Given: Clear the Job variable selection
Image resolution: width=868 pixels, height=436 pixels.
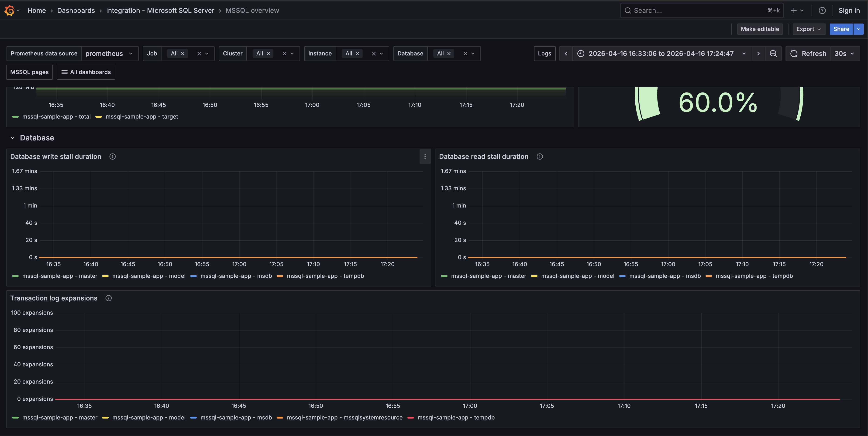Looking at the screenshot, I should point(199,54).
